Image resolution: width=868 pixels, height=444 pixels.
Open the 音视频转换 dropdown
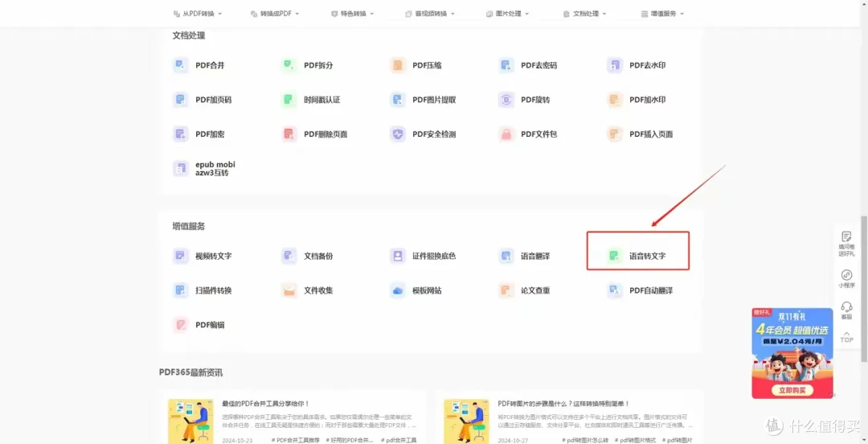[x=429, y=14]
